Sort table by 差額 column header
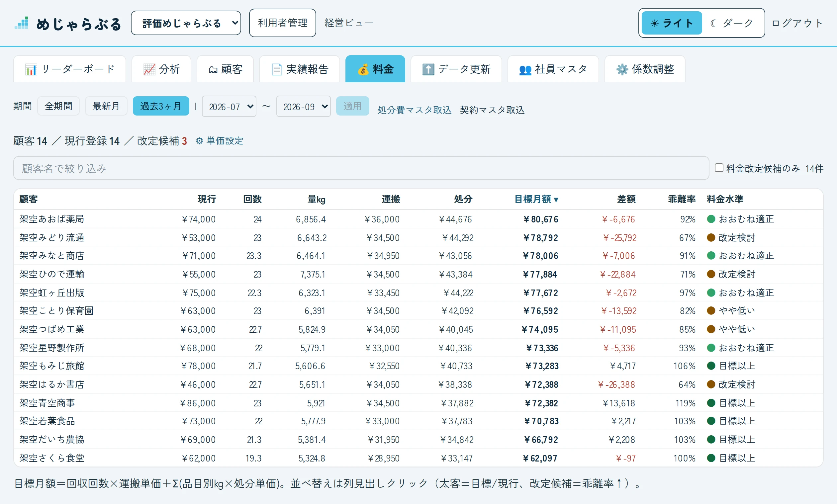The height and width of the screenshot is (504, 837). point(626,199)
